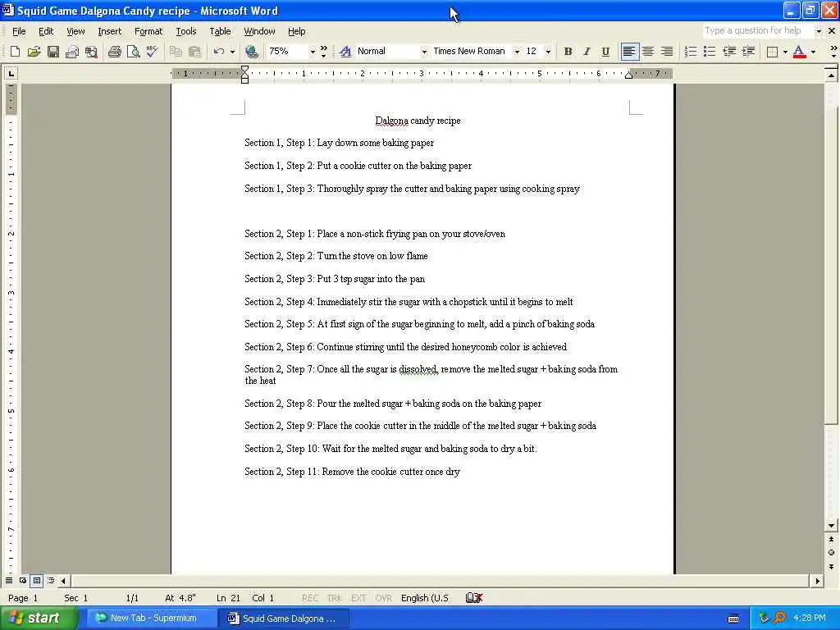Screen dimensions: 840x630
Task: Show more Formatting toolbar options chevron
Action: click(833, 52)
